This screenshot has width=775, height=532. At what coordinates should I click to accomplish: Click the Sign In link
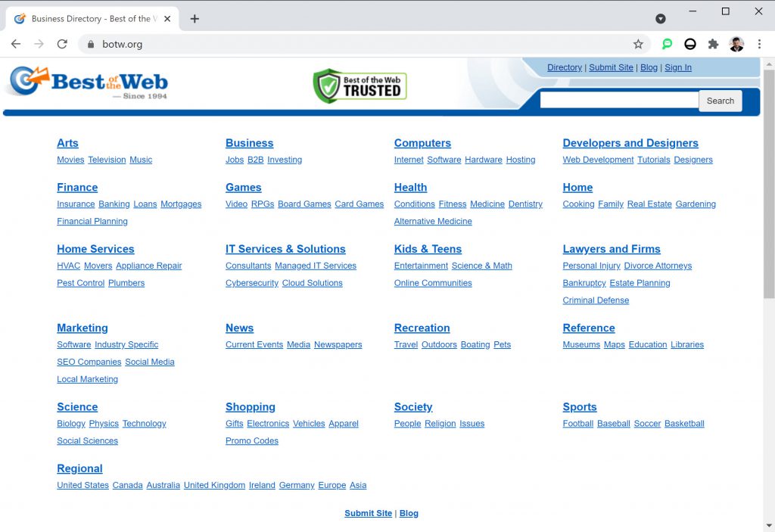678,67
